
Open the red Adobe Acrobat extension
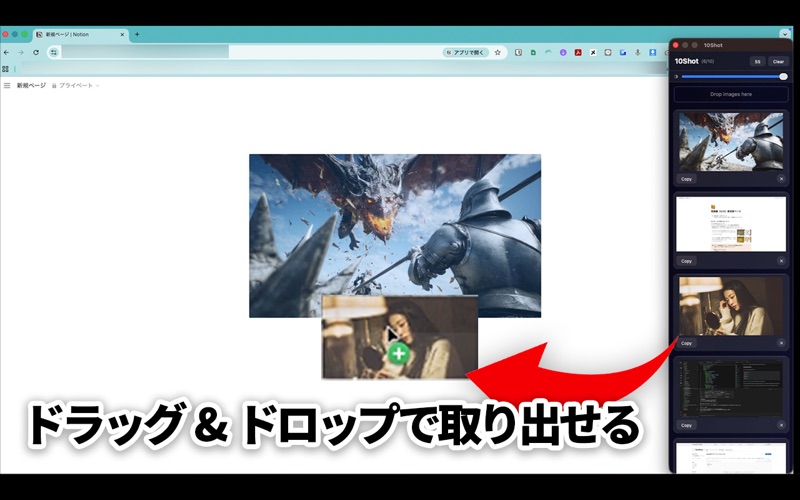tap(578, 53)
